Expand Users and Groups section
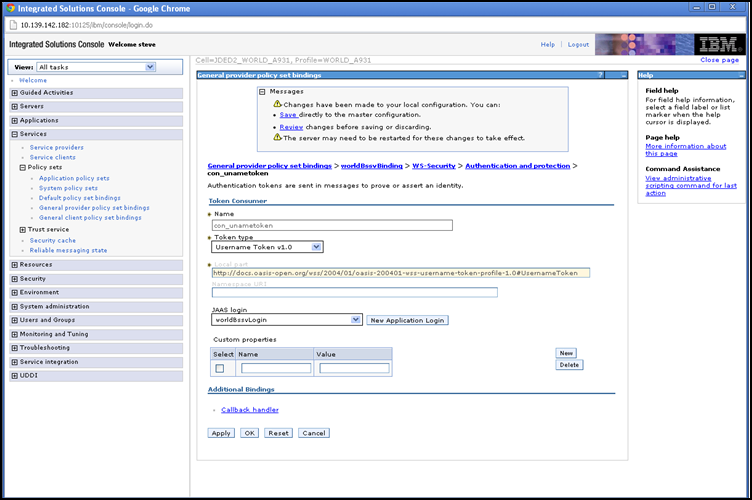Screen dimensions: 752x500 click(15, 320)
